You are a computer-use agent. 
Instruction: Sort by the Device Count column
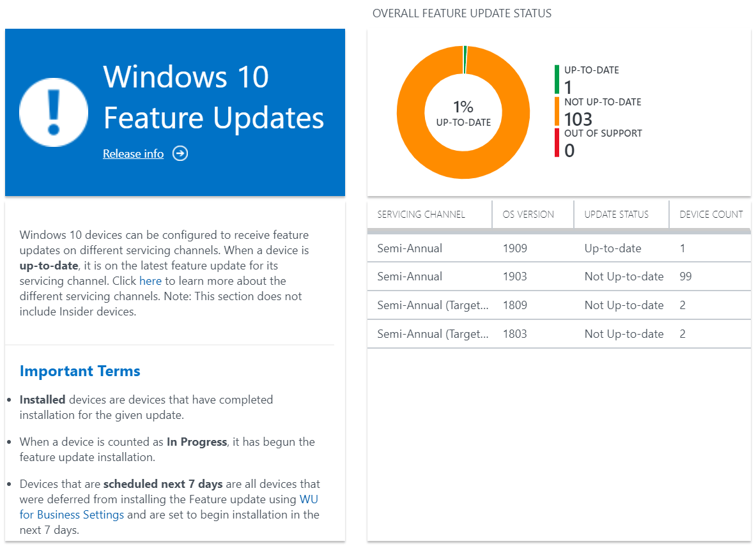point(711,214)
